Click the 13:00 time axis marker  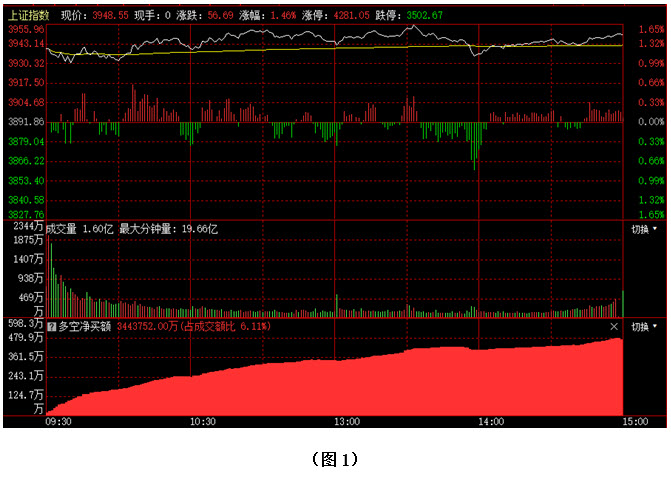point(347,422)
